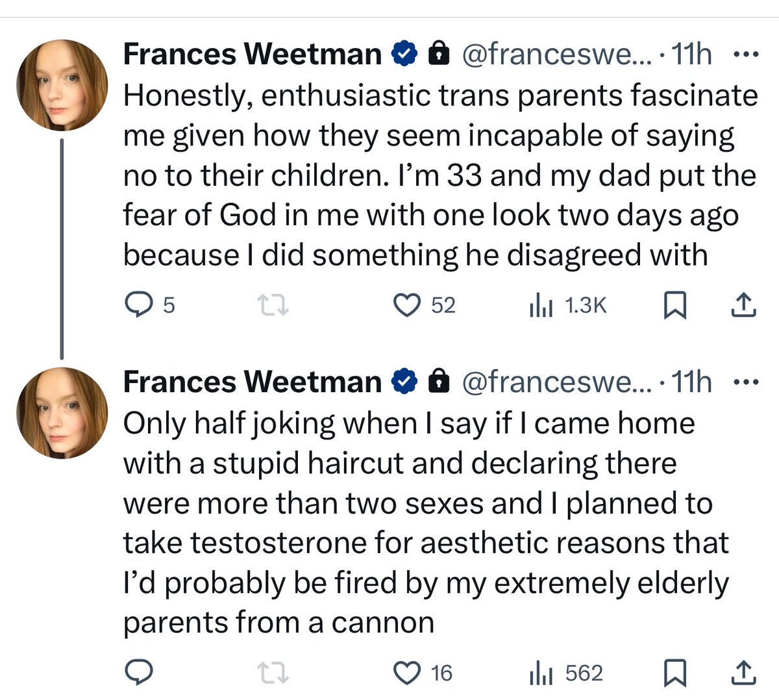Share the second tweet
This screenshot has width=779, height=700.
[743, 673]
